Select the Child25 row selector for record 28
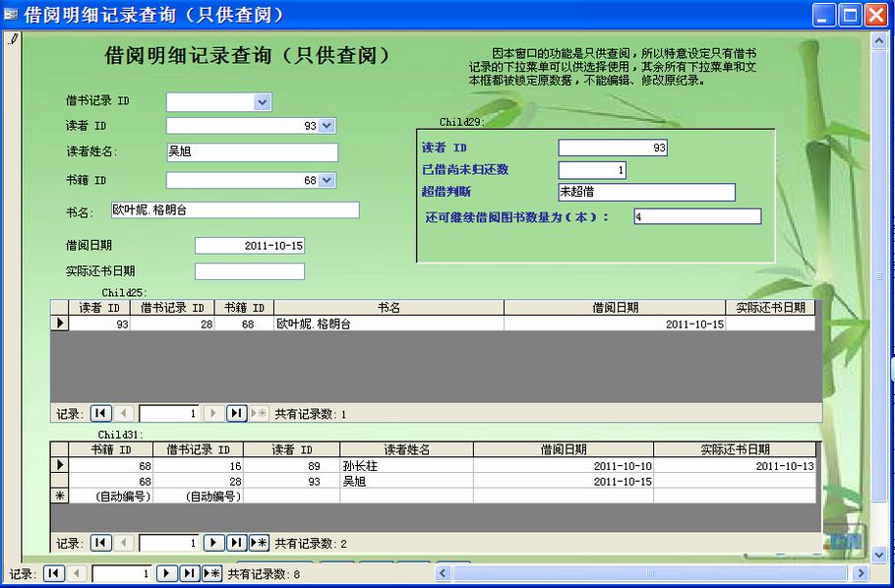895x588 pixels. click(x=59, y=323)
